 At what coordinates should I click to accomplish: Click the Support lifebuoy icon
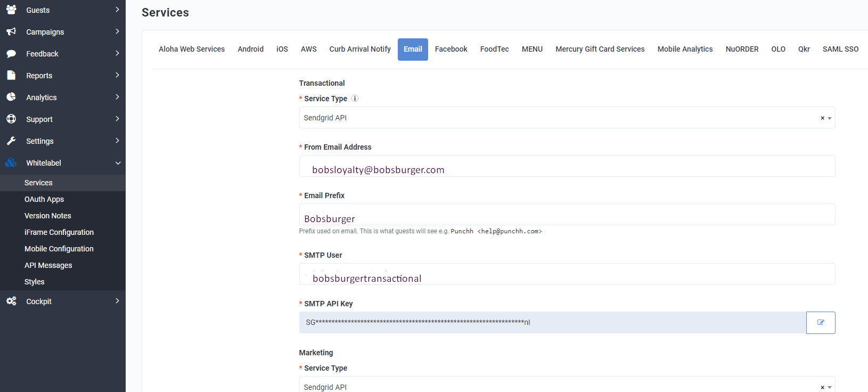tap(11, 119)
